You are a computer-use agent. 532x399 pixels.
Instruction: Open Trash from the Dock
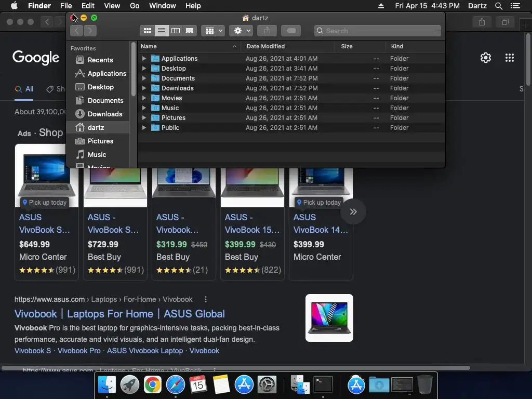[x=424, y=384]
